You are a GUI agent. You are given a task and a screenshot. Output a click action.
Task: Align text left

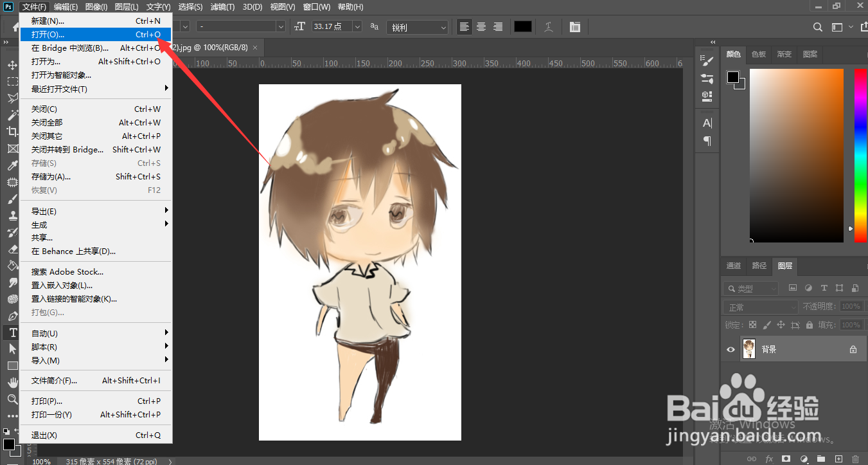point(464,27)
